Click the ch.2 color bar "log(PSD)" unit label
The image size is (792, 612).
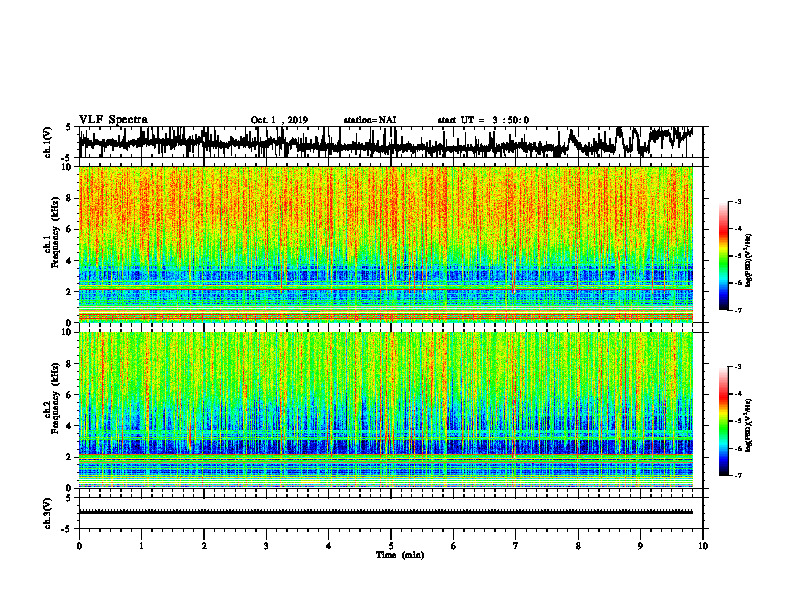point(749,425)
